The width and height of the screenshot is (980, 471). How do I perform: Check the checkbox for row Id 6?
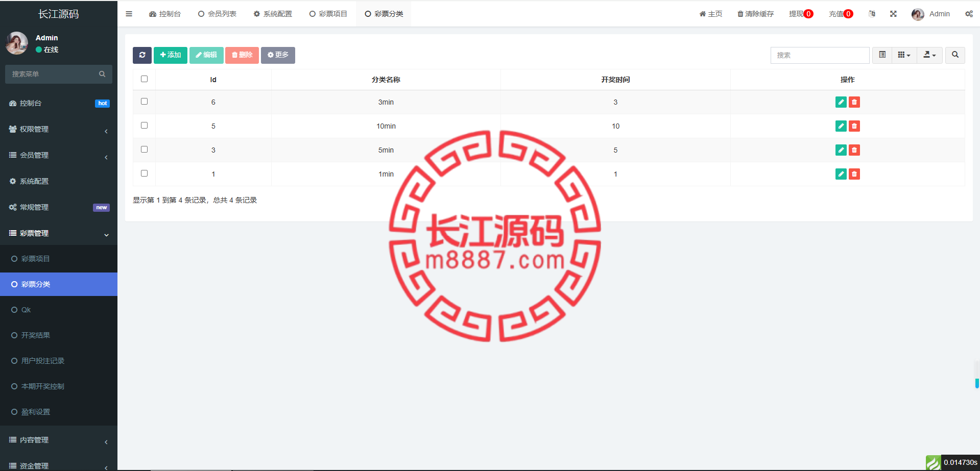click(x=144, y=102)
